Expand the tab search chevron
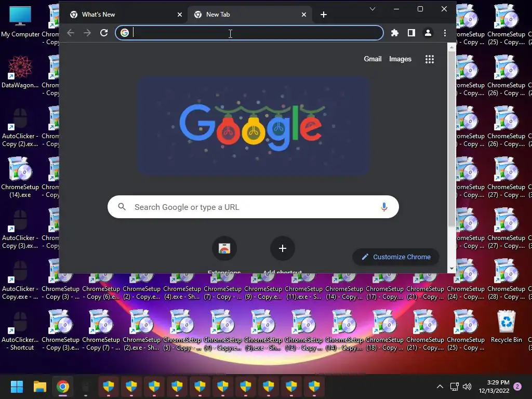Screen dimensions: 532x399 372,9
